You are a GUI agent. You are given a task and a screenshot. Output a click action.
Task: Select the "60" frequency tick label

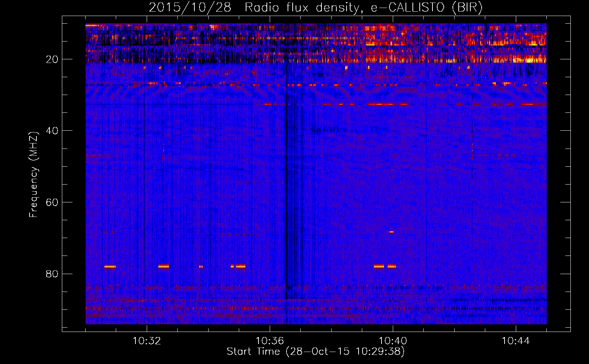pyautogui.click(x=52, y=202)
